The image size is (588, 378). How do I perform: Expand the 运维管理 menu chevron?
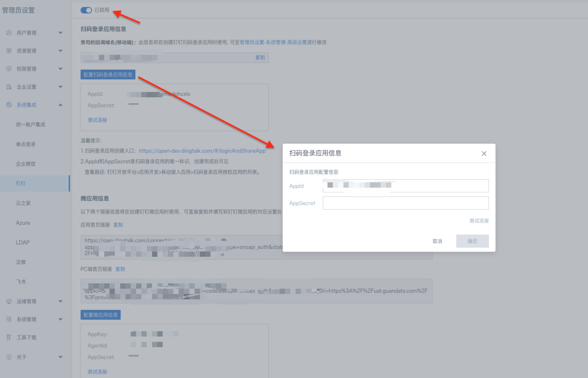pyautogui.click(x=61, y=301)
